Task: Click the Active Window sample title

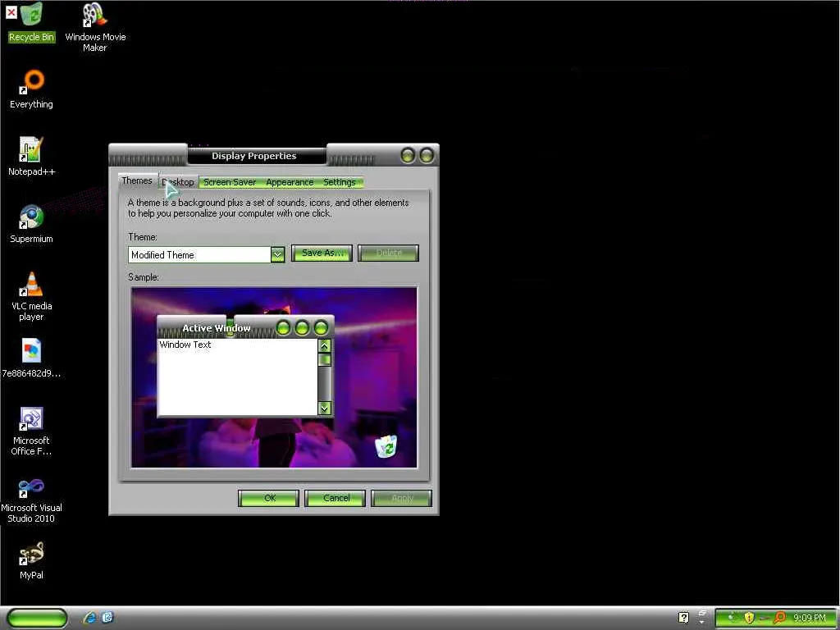Action: click(x=217, y=328)
